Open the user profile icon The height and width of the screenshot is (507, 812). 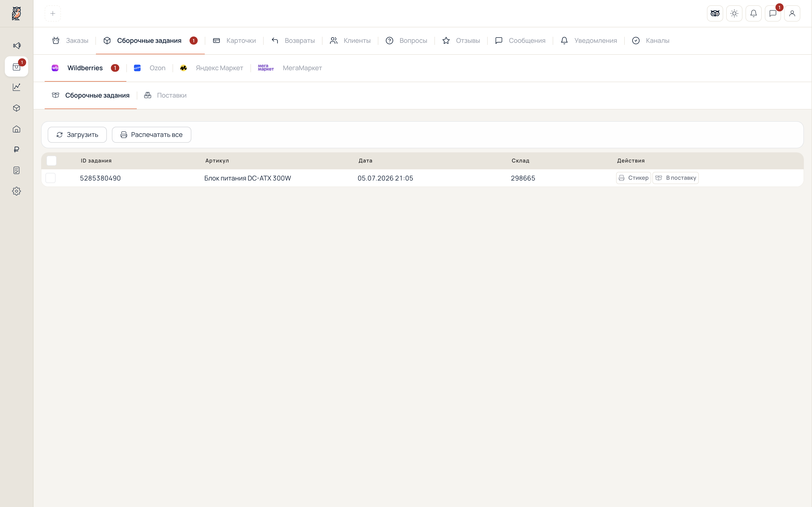tap(792, 13)
